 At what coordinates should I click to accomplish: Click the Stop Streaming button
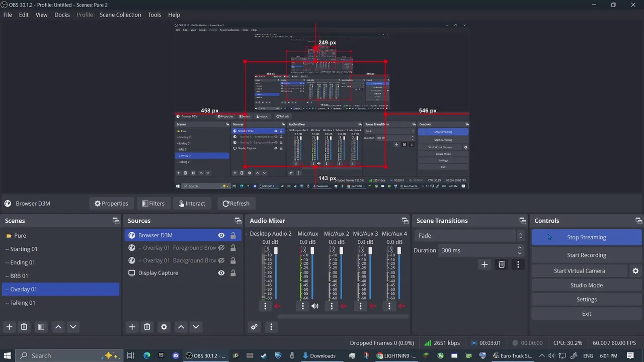[587, 237]
